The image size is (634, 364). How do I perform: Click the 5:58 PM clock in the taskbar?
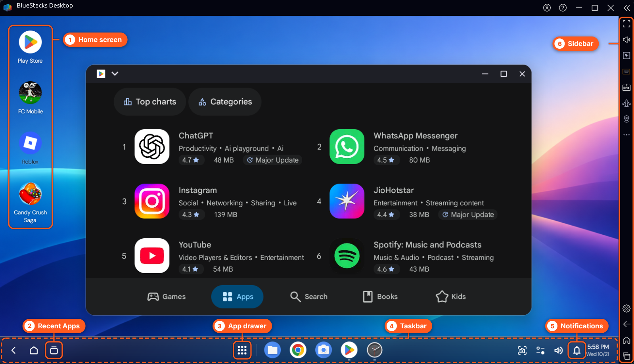tap(598, 347)
